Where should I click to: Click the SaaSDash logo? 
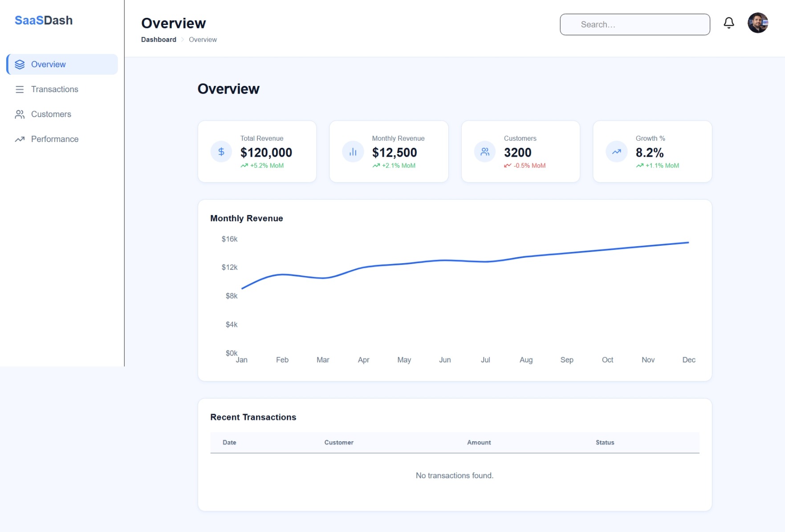[44, 20]
